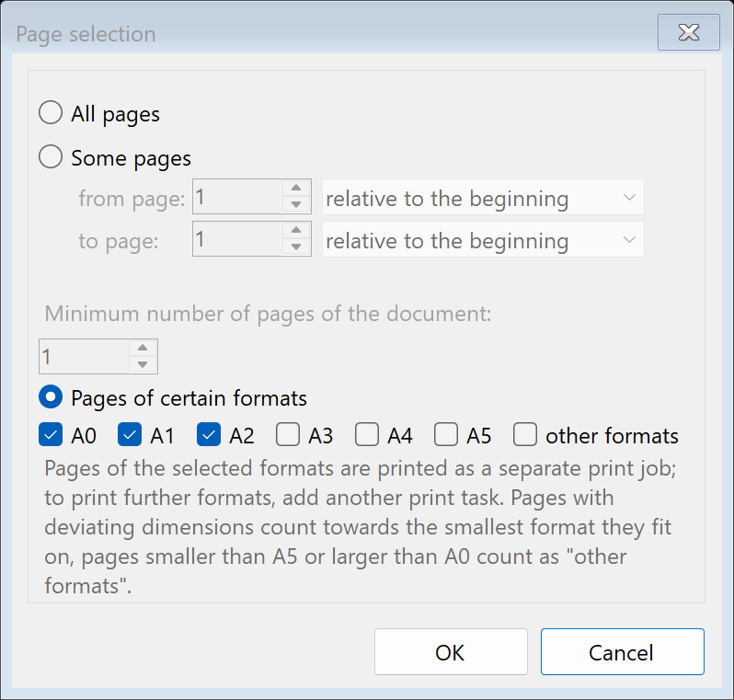Close the Page selection dialog
Viewport: 734px width, 700px height.
tap(689, 32)
